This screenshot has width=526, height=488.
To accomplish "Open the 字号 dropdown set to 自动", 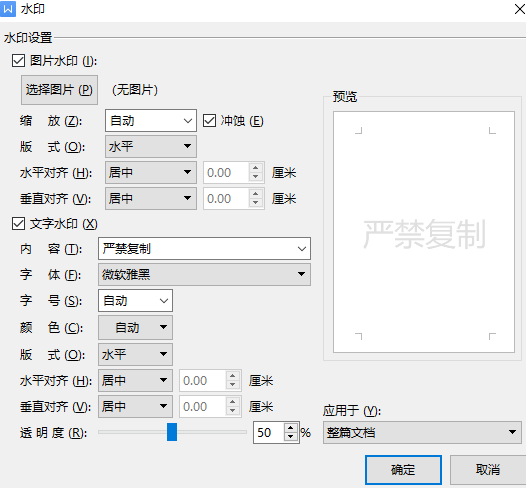I will pyautogui.click(x=136, y=301).
